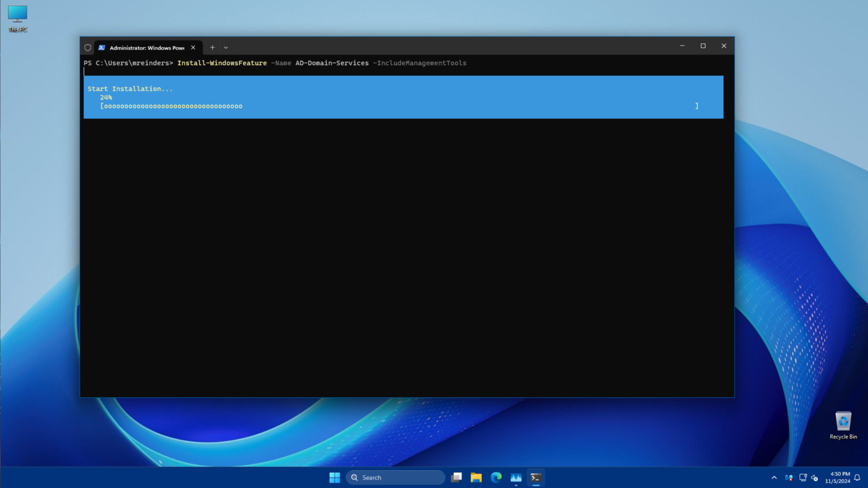Screen dimensions: 868x488
Task: Click the muted volume tray icon
Action: click(814, 477)
